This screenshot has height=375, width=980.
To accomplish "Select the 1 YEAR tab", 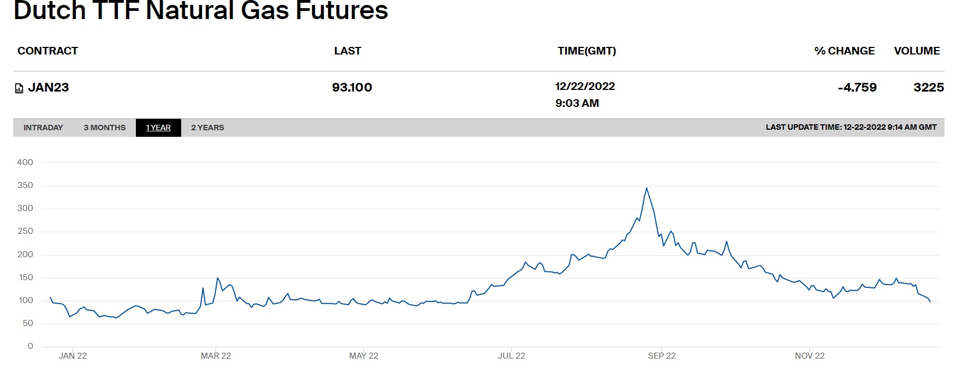I will pyautogui.click(x=158, y=128).
